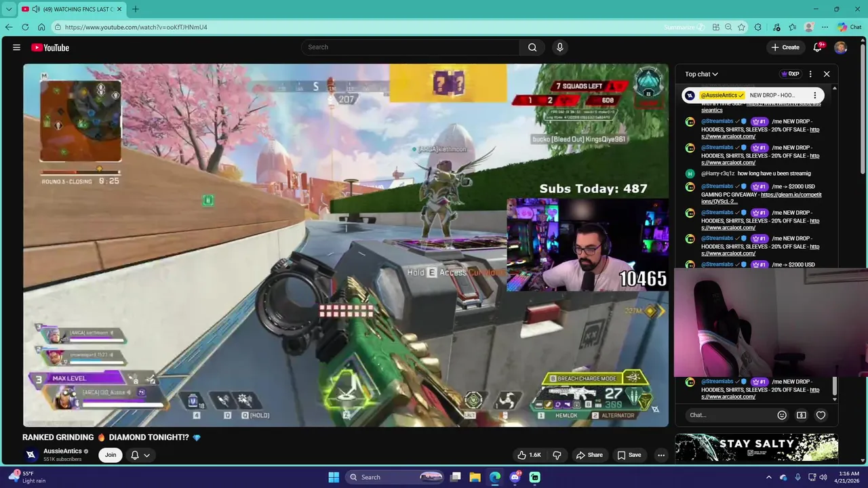
Task: Open File Explorer from taskbar
Action: [x=475, y=477]
